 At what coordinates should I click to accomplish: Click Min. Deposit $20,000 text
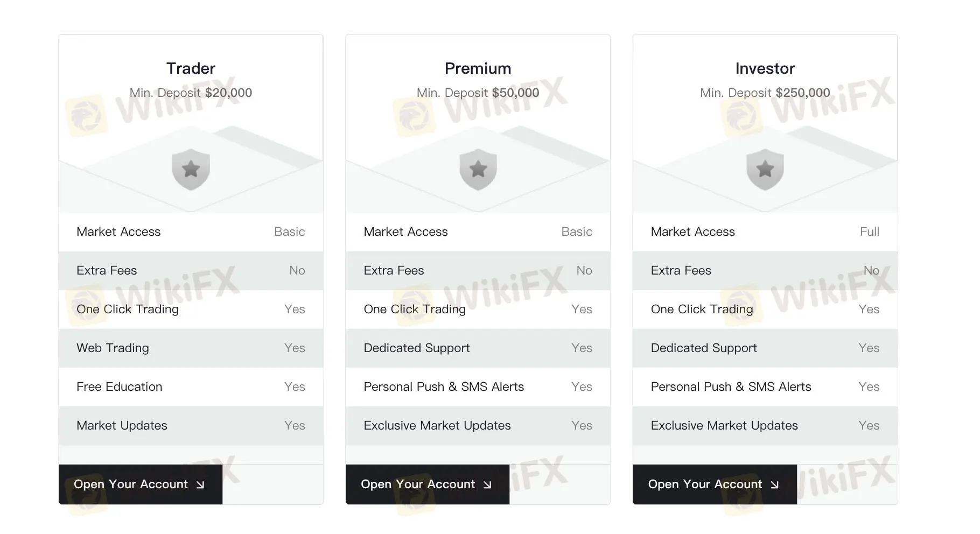pos(191,93)
